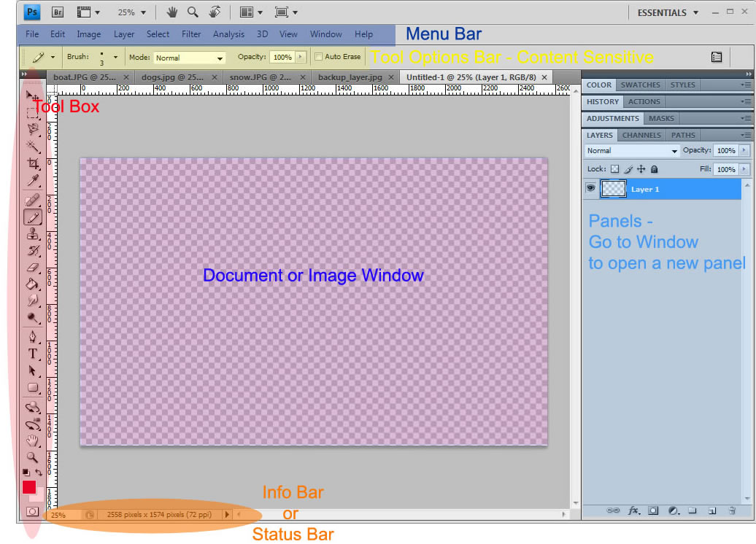Image resolution: width=756 pixels, height=544 pixels.
Task: Select the Zoom tool in the toolbox
Action: point(32,457)
